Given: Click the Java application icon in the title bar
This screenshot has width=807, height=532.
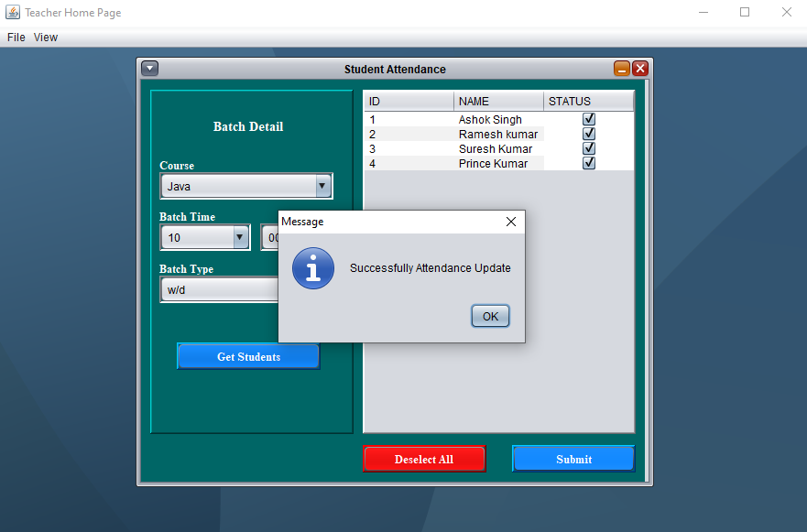Looking at the screenshot, I should coord(13,12).
